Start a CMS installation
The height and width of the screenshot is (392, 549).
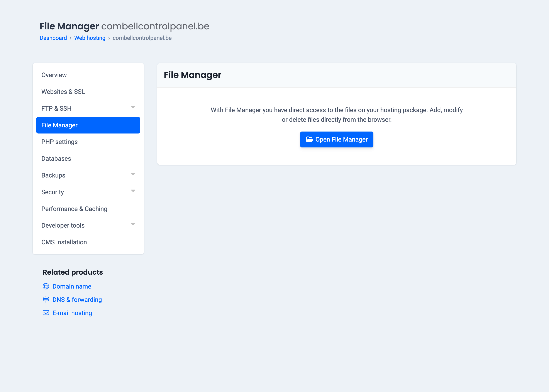[x=64, y=242]
